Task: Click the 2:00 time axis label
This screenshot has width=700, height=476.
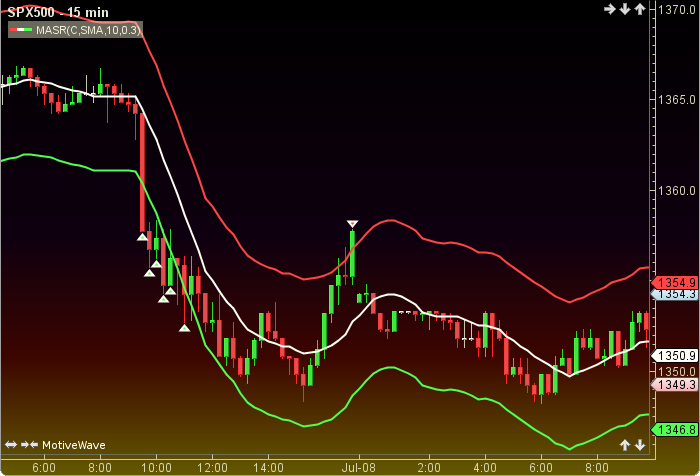Action: pyautogui.click(x=429, y=468)
